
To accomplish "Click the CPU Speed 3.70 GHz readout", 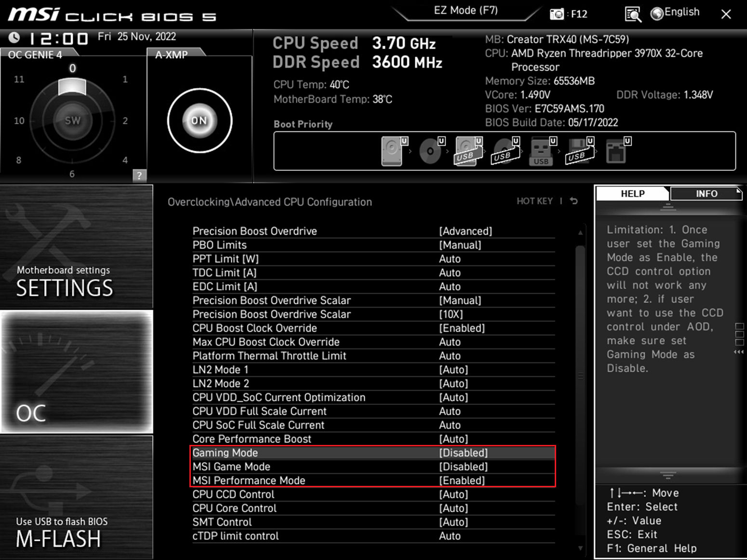I will point(354,43).
